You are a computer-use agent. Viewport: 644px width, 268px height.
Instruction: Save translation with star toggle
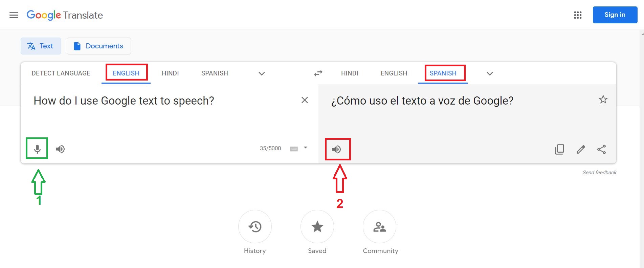point(603,99)
